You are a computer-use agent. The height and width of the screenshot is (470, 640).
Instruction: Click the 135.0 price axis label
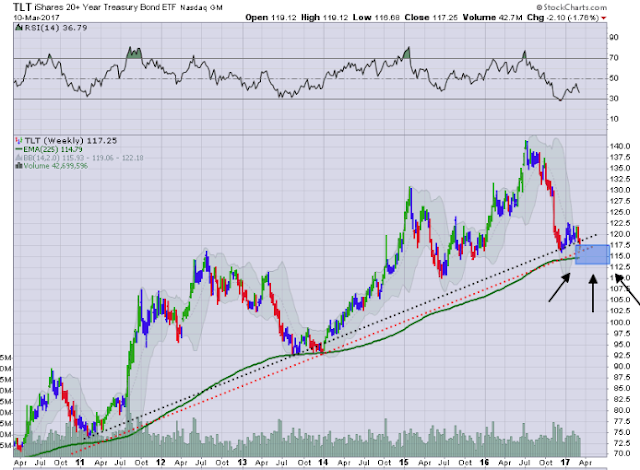tap(620, 168)
